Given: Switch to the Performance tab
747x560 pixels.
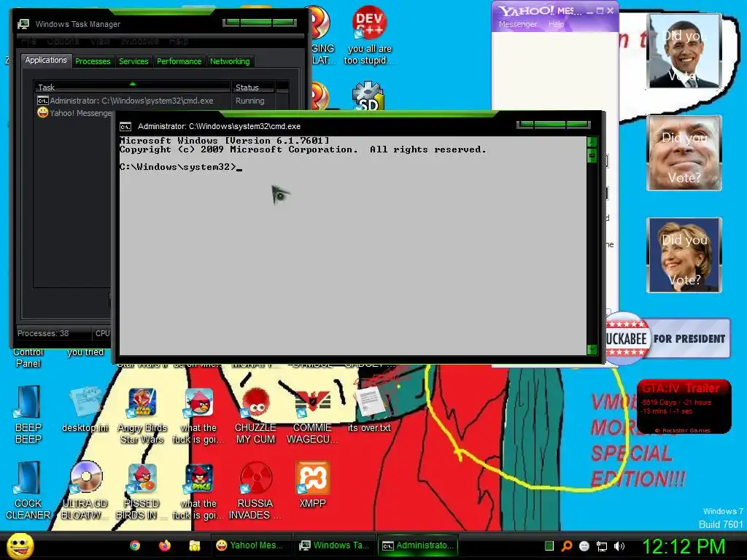Looking at the screenshot, I should [x=179, y=61].
